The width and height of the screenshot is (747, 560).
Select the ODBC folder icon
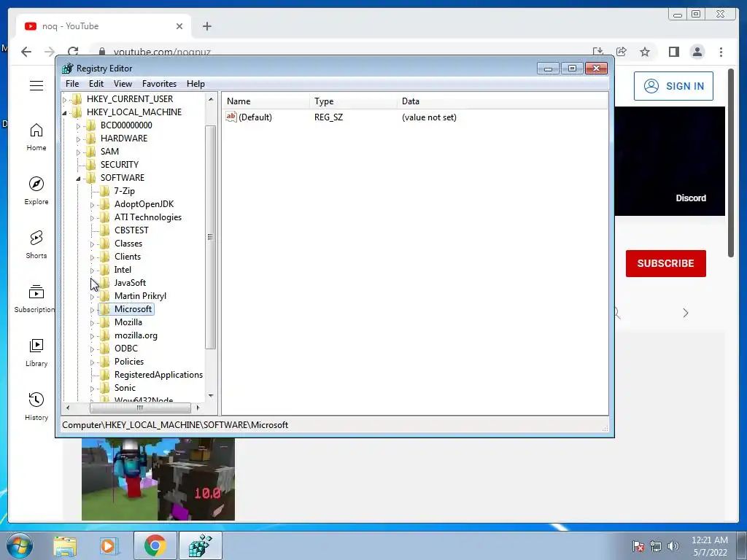pos(105,349)
